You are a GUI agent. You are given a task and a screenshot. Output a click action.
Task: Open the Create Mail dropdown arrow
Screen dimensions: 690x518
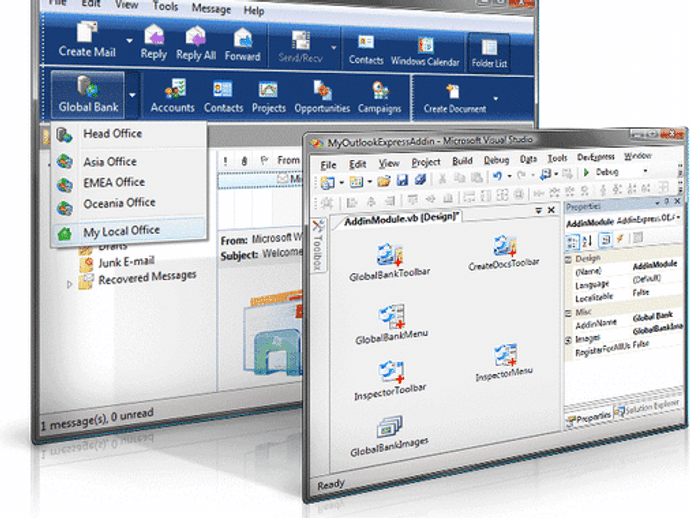(x=129, y=41)
